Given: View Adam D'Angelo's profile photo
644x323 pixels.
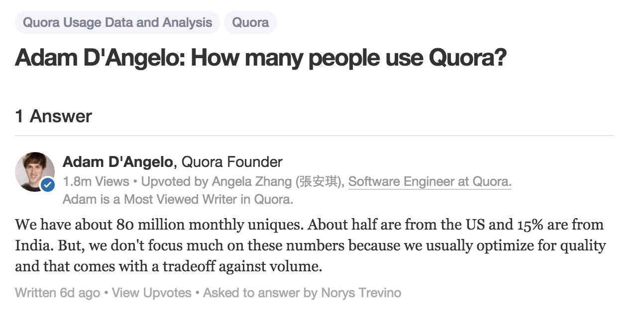Looking at the screenshot, I should point(35,172).
